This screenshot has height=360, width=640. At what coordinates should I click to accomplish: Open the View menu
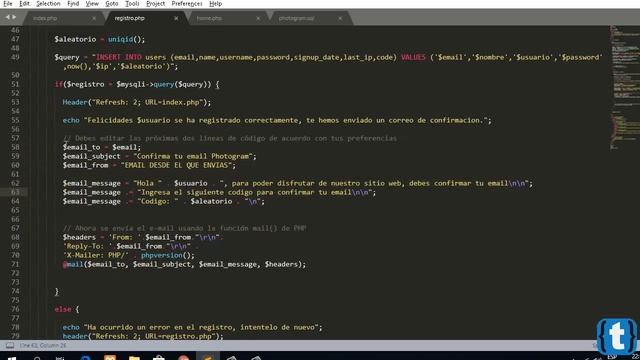(92, 4)
